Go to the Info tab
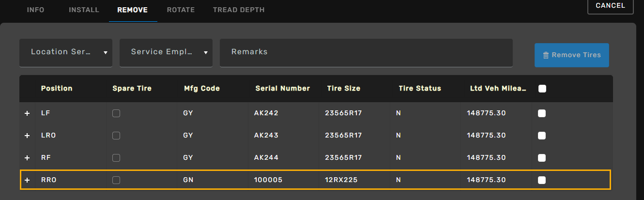Screen dimensions: 644x200 click(x=35, y=10)
